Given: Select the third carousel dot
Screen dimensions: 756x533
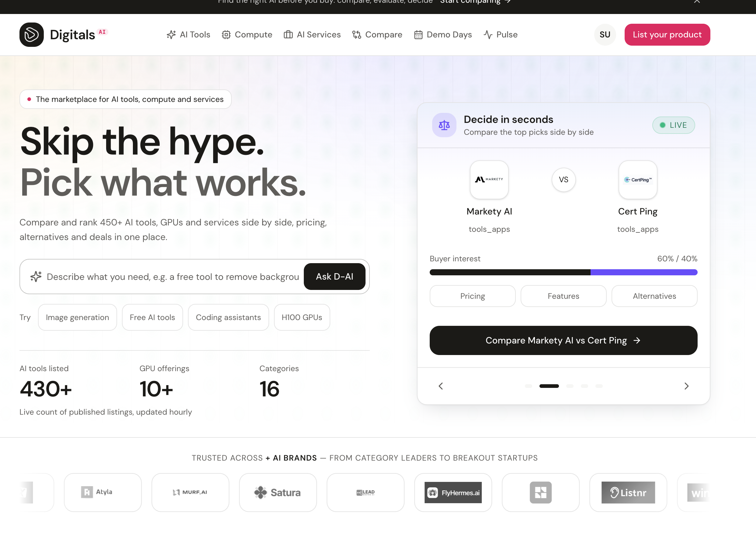Looking at the screenshot, I should click(570, 386).
